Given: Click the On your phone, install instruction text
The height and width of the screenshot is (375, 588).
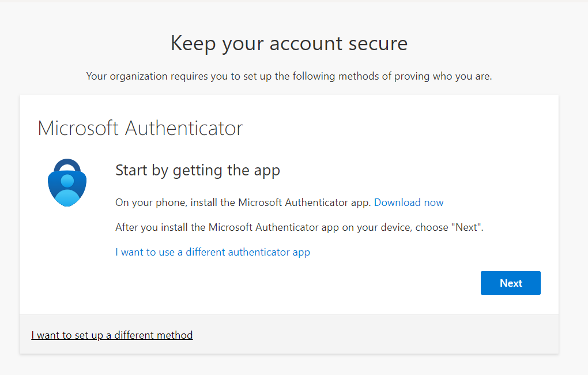Looking at the screenshot, I should [x=243, y=202].
